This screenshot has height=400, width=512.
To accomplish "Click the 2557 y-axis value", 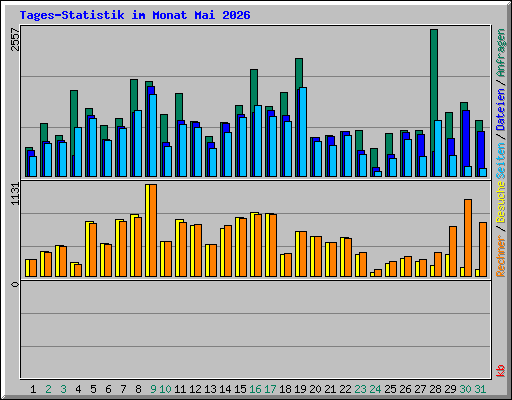I will point(15,39).
